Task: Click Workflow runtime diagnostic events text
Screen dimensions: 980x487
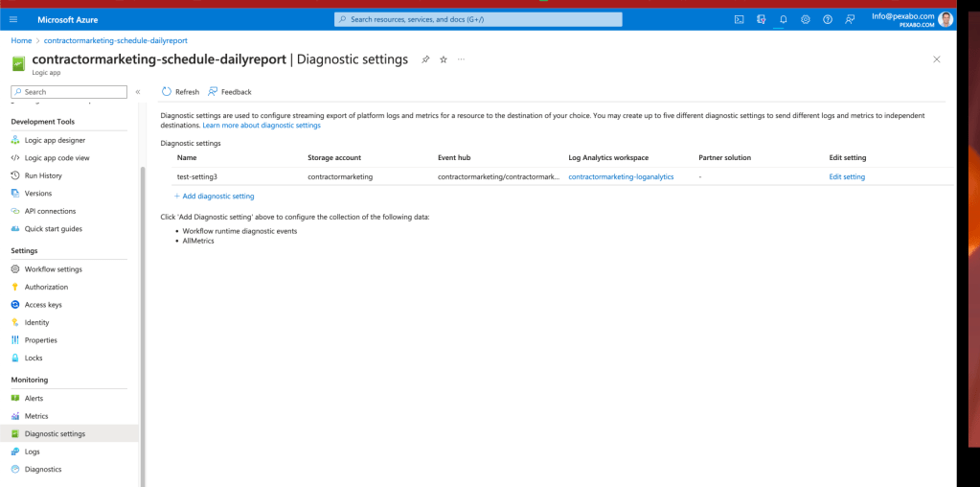Action: point(239,231)
